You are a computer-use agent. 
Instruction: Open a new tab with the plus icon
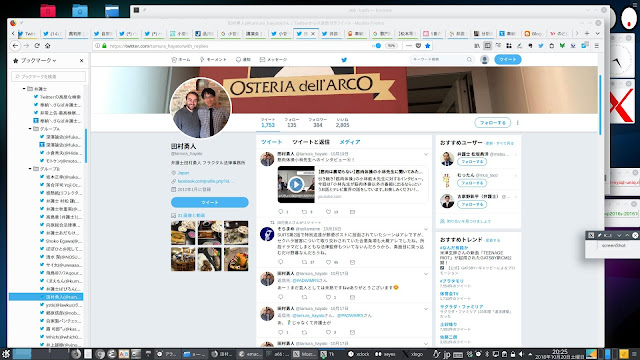pos(587,33)
